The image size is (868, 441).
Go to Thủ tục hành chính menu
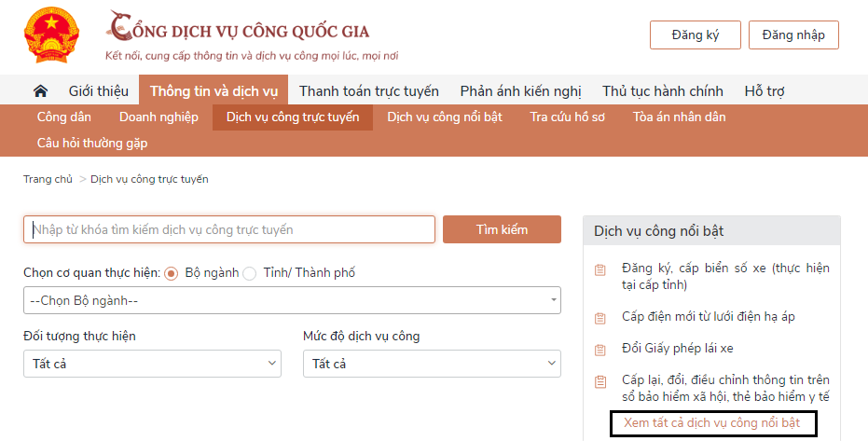coord(663,90)
